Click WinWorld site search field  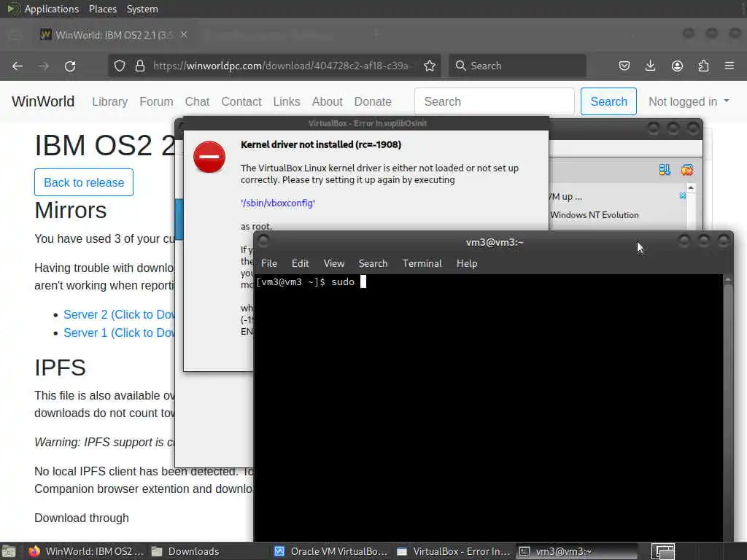[x=495, y=101]
